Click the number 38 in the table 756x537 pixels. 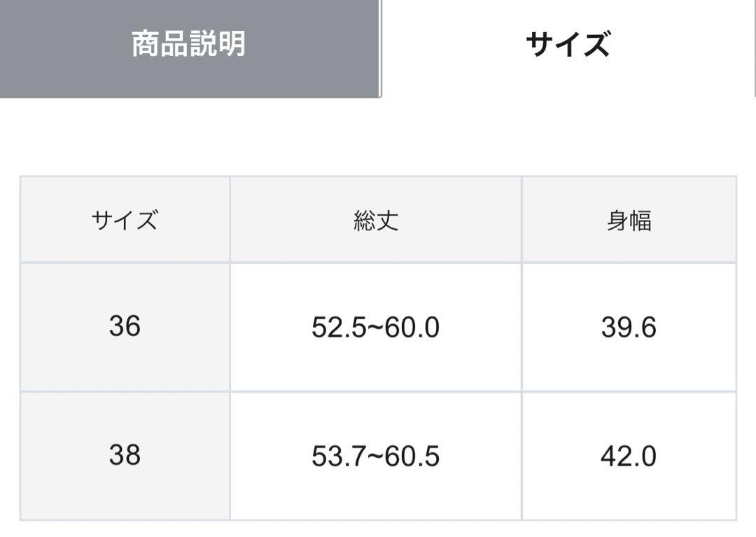click(x=125, y=455)
